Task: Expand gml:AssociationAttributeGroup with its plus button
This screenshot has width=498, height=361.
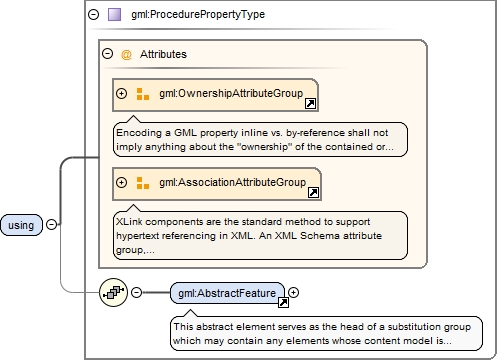Action: 121,183
